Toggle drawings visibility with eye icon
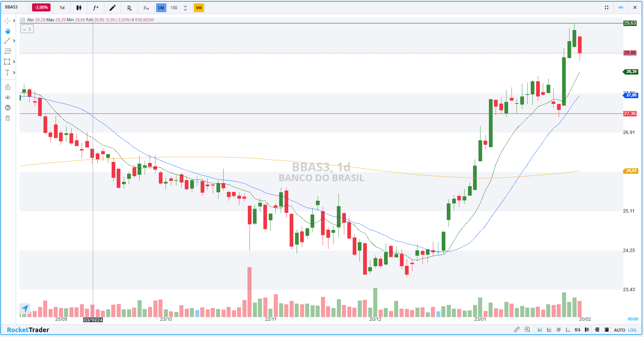 [x=8, y=97]
